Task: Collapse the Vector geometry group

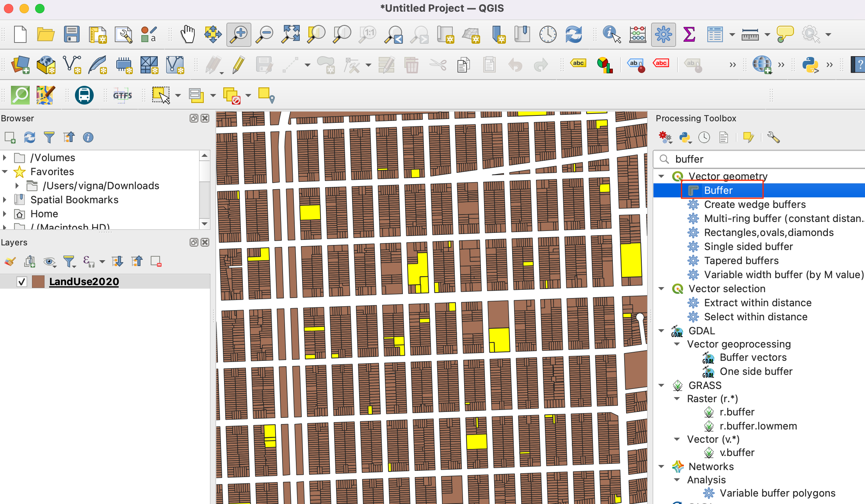Action: pos(661,176)
